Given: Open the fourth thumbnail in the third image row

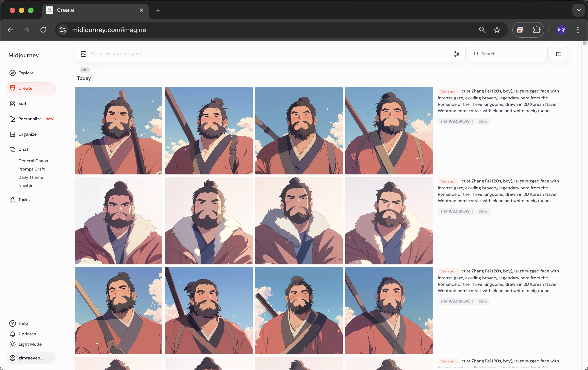Looking at the screenshot, I should tap(389, 311).
